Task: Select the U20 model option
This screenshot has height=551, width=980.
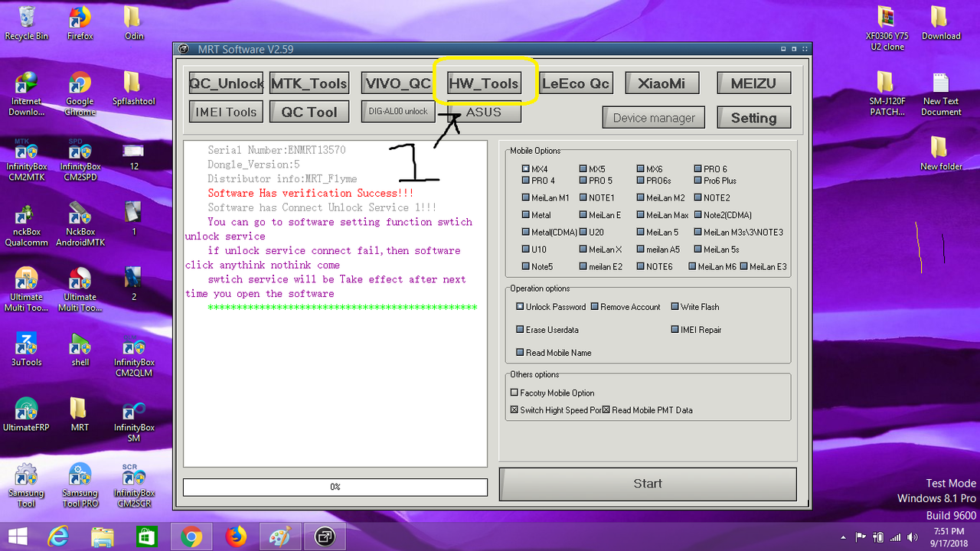Action: point(591,232)
